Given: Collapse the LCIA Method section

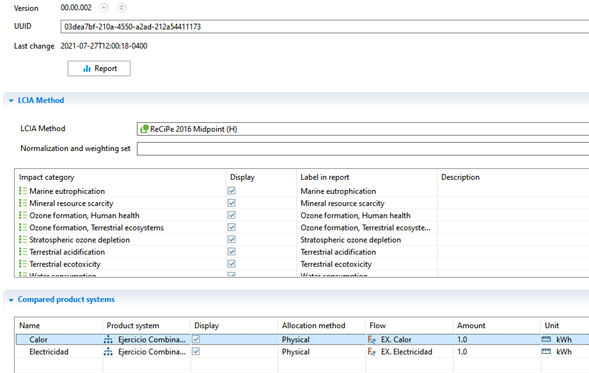Looking at the screenshot, I should click(11, 100).
